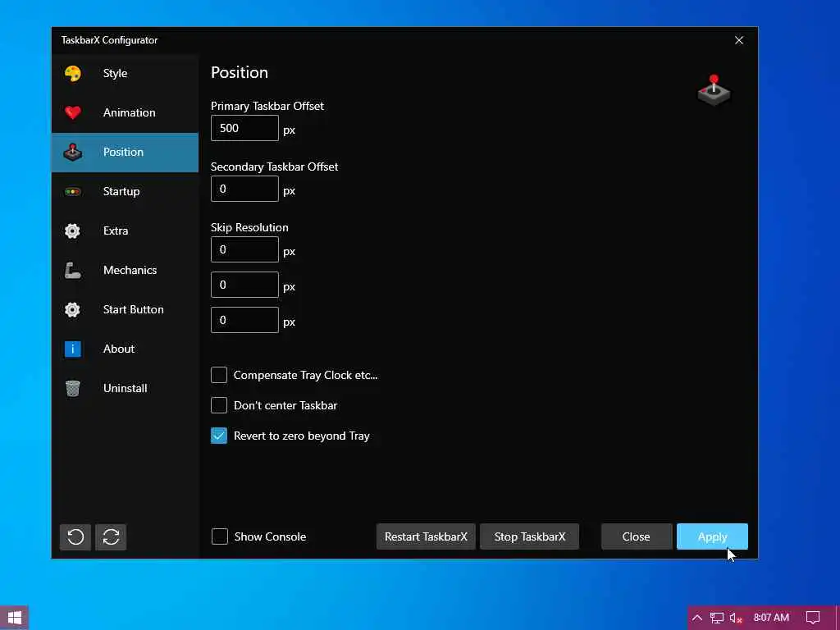Enable Compensate Tray Clock checkbox

tap(219, 375)
